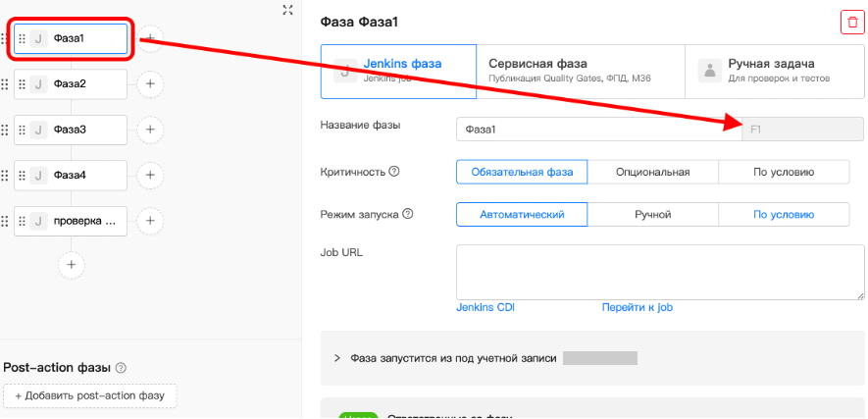The image size is (868, 419).
Task: Select Опциональная criticality option
Action: pos(652,172)
